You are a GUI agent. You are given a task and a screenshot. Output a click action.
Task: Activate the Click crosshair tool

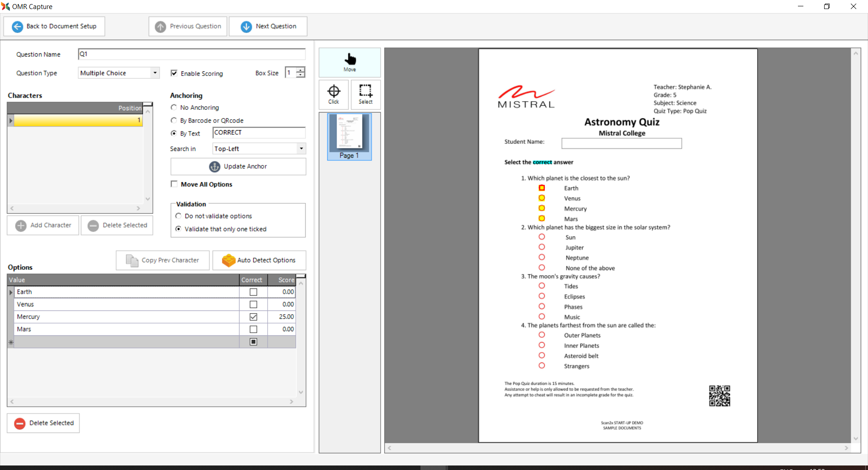tap(334, 94)
